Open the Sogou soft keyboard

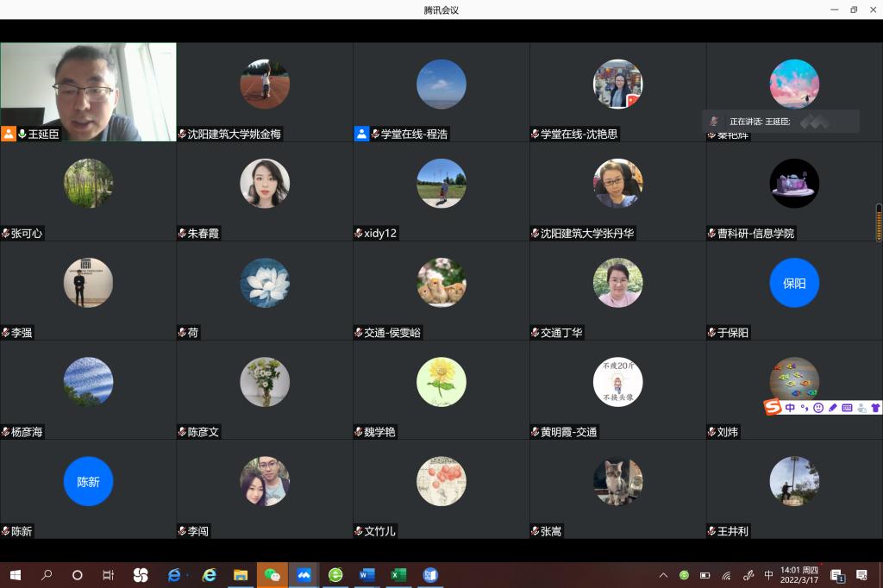(847, 408)
